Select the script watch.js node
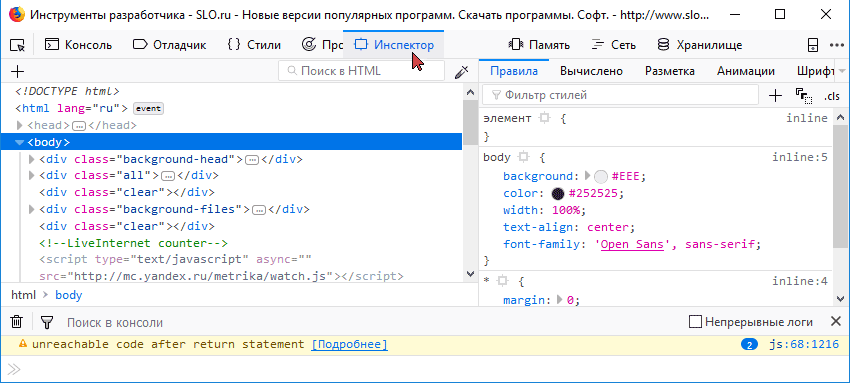 [221, 268]
